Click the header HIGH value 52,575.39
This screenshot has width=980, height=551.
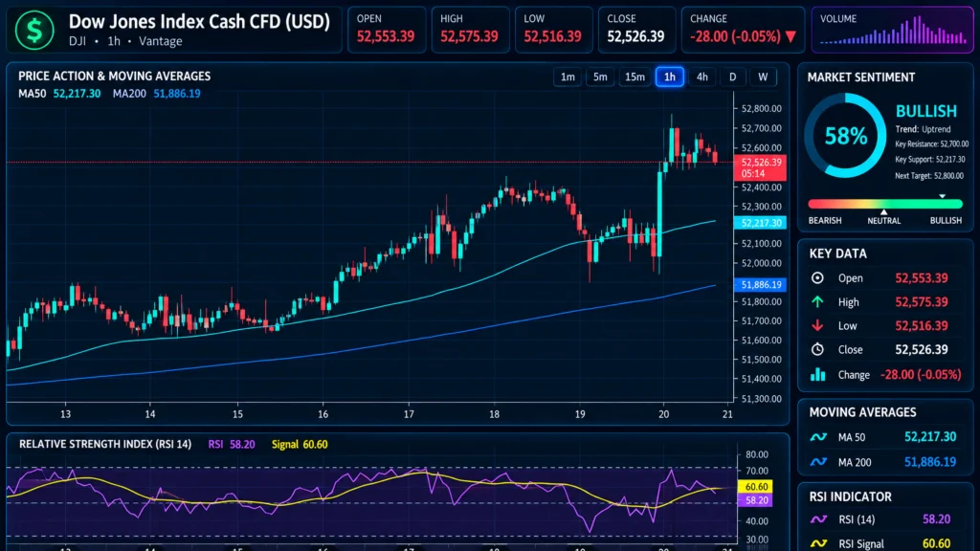469,37
